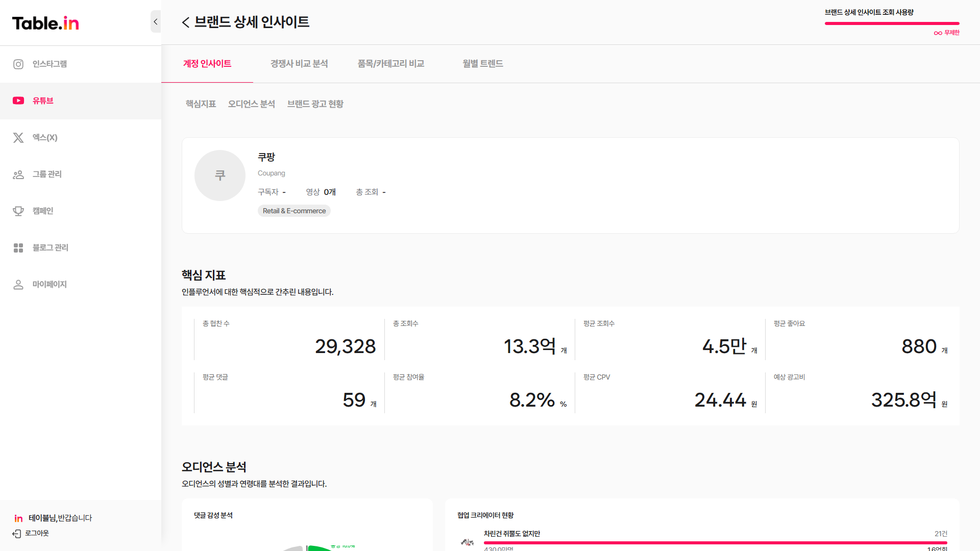Select 유튜브 menu item
980x551 pixels.
[81, 101]
